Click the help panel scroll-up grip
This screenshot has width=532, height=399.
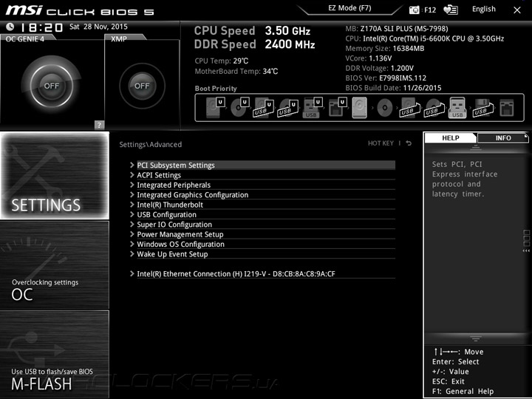point(475,147)
